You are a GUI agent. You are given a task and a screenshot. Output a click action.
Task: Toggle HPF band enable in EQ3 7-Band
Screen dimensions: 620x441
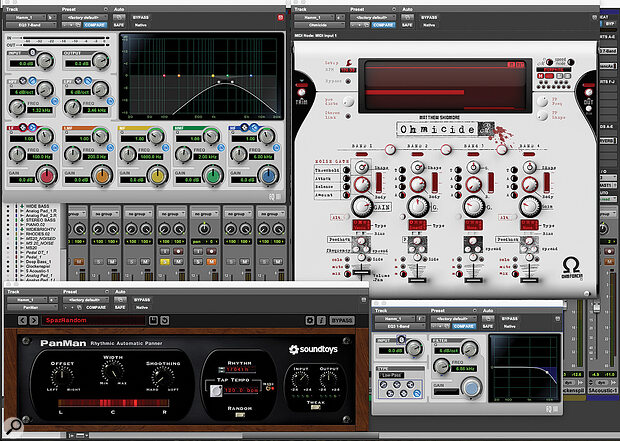pyautogui.click(x=55, y=101)
